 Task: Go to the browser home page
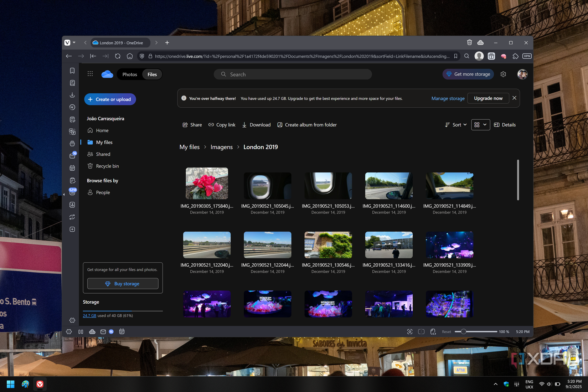130,56
